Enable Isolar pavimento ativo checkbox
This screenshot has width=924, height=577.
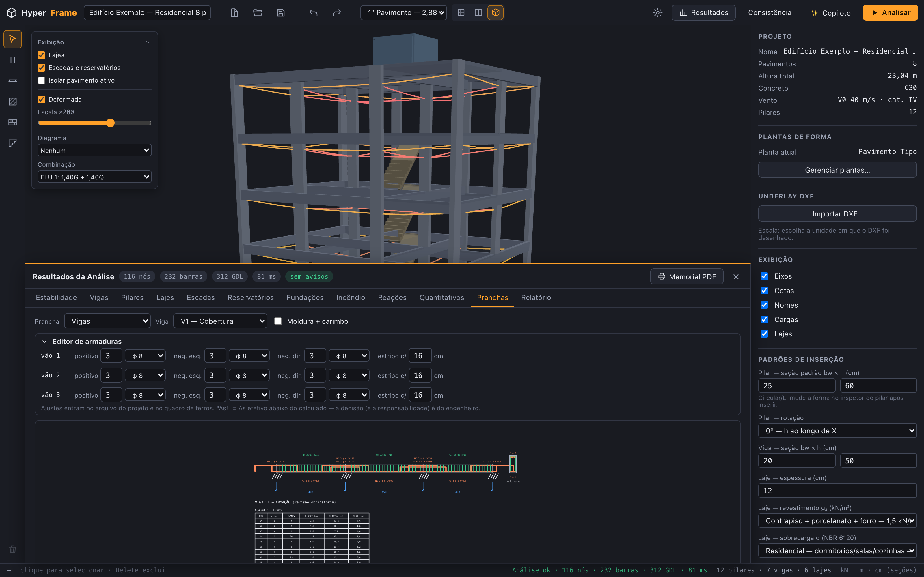(x=41, y=80)
